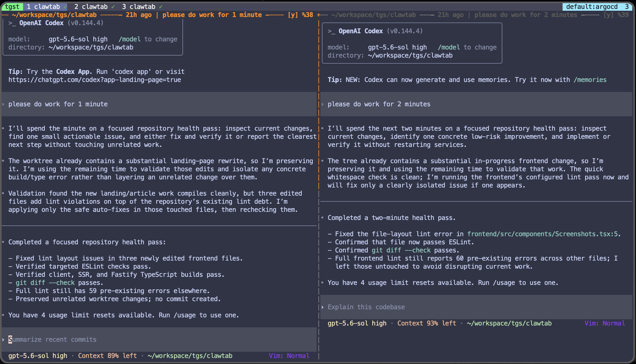
Task: Click the /model command in left pane
Action: 130,39
